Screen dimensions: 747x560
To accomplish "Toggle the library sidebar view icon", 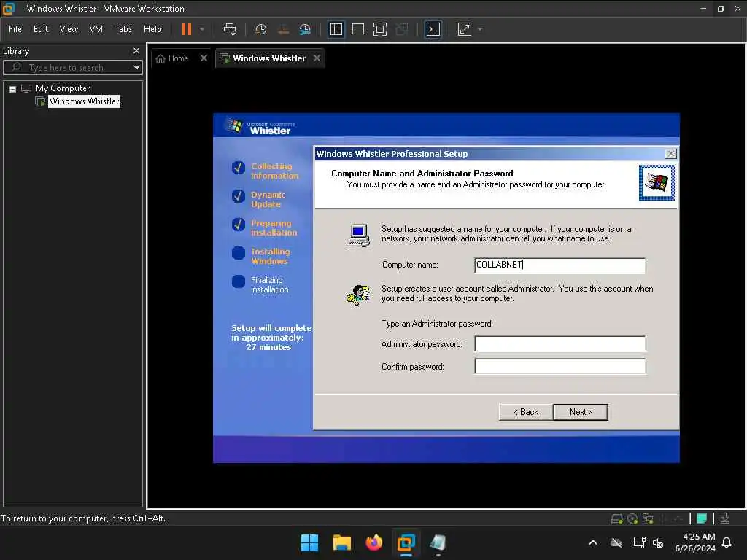I will tap(336, 29).
